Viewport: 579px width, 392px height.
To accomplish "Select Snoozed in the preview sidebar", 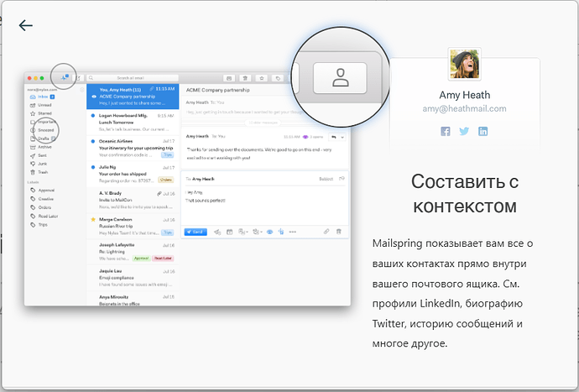I will (42, 130).
